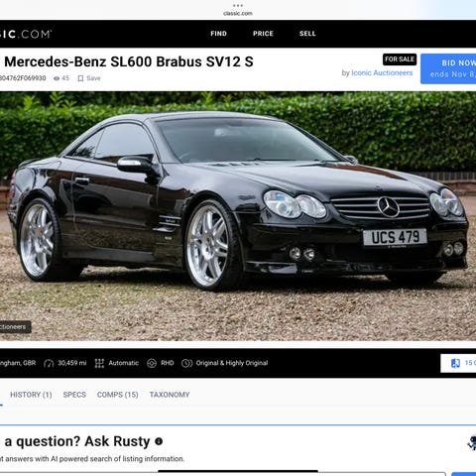Click the FOR SALE badge

pyautogui.click(x=400, y=59)
